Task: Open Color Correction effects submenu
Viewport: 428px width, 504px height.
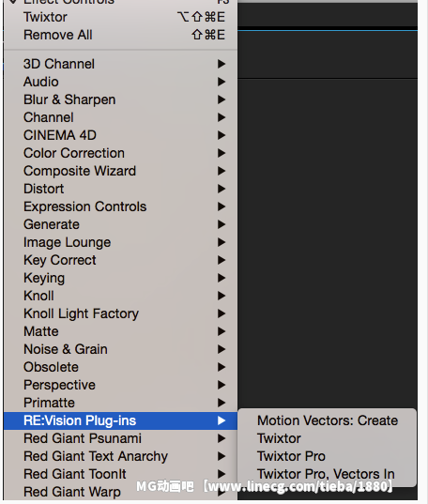Action: point(120,153)
